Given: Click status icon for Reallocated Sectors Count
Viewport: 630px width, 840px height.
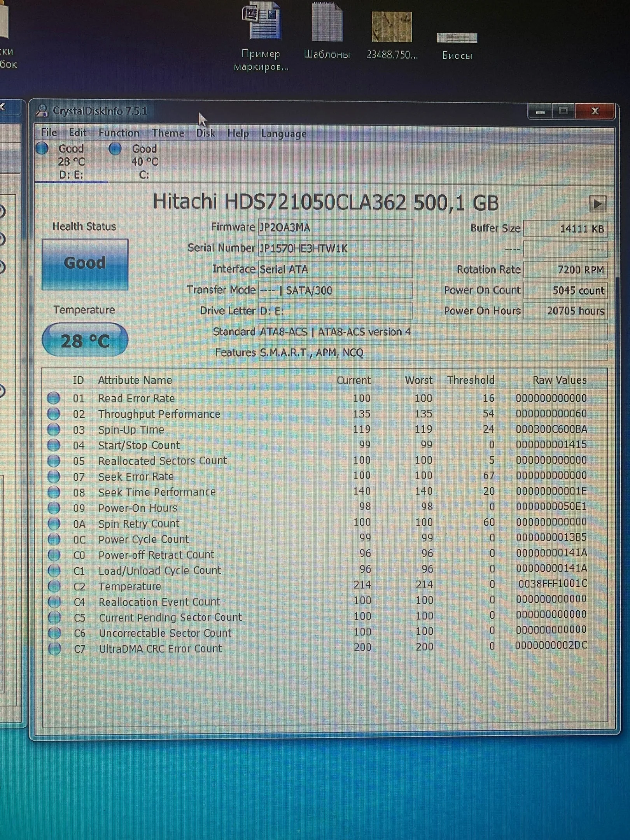Looking at the screenshot, I should pyautogui.click(x=54, y=461).
